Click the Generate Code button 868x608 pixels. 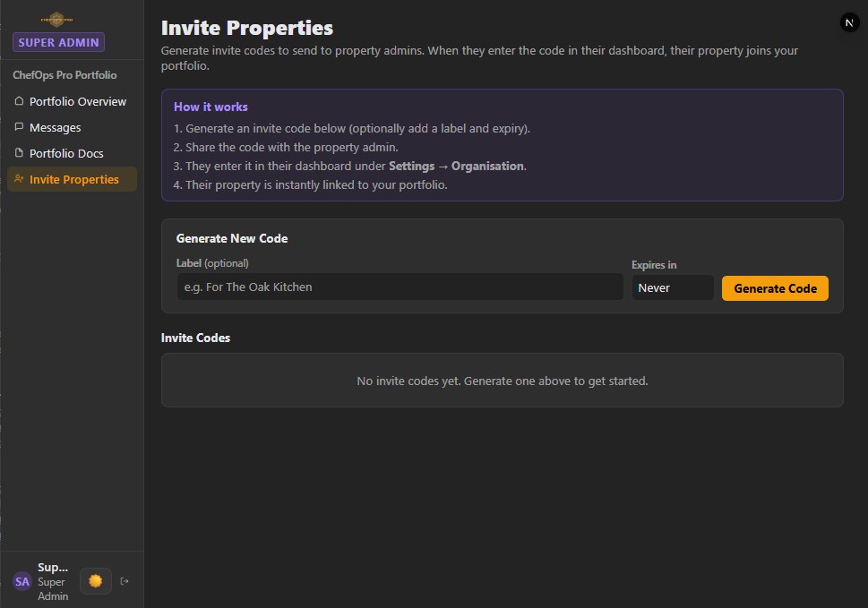[775, 288]
